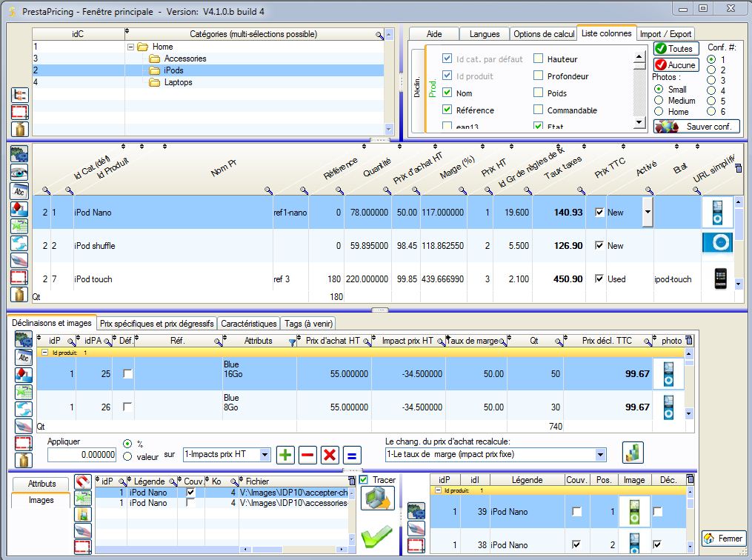Save configuration with Sauver conf. button
752x560 pixels.
coord(696,127)
